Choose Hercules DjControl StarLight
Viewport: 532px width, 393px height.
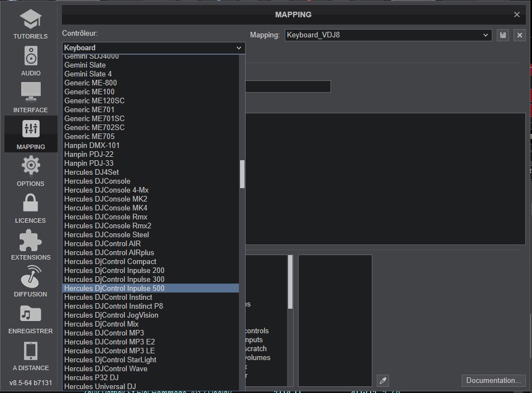click(151, 360)
